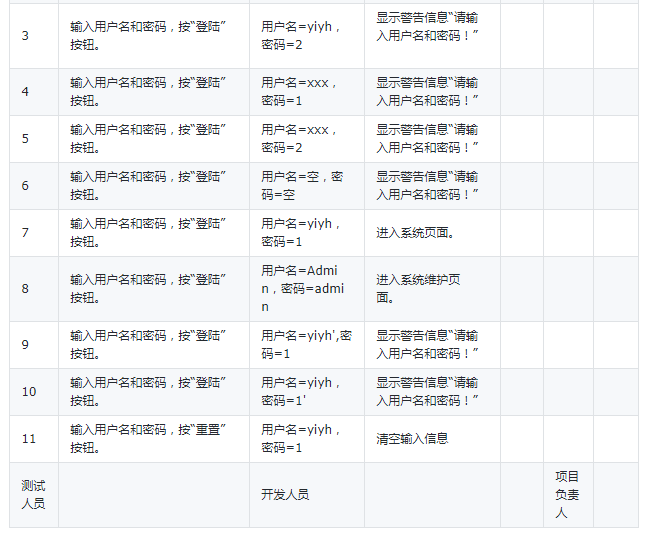Select the row 5 number cell
This screenshot has height=533, width=645.
34,139
